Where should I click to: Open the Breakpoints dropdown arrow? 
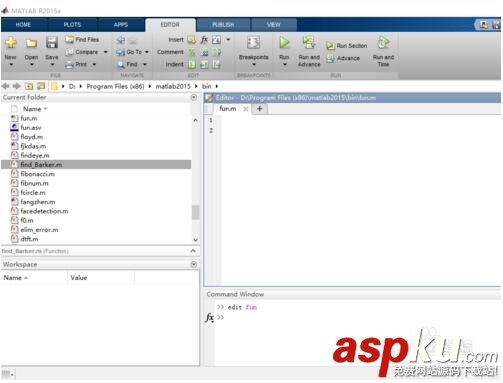click(x=254, y=65)
